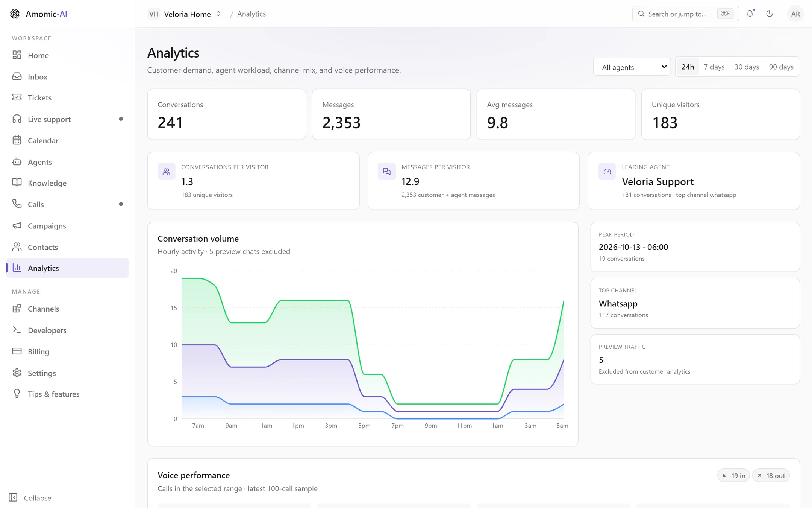
Task: Open the Calendar icon
Action: click(17, 140)
